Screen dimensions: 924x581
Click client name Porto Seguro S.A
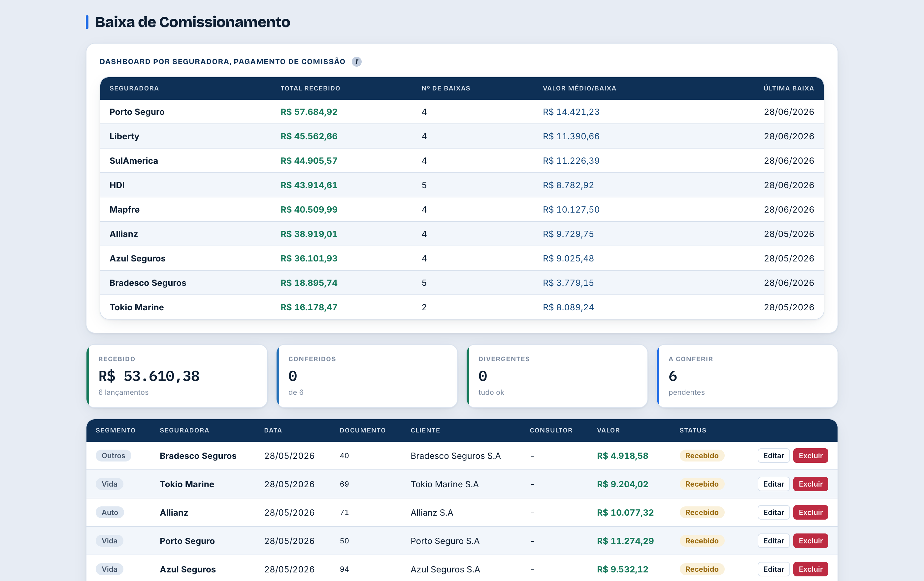[x=445, y=541]
